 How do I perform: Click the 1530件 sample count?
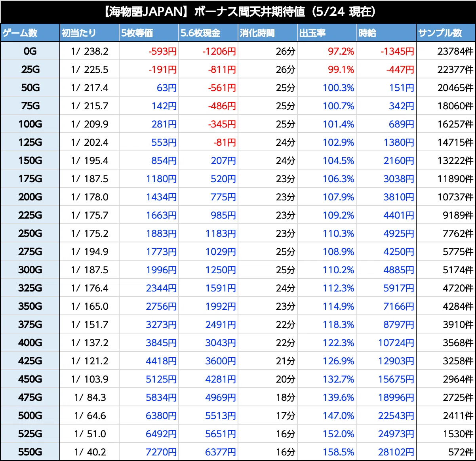click(458, 434)
